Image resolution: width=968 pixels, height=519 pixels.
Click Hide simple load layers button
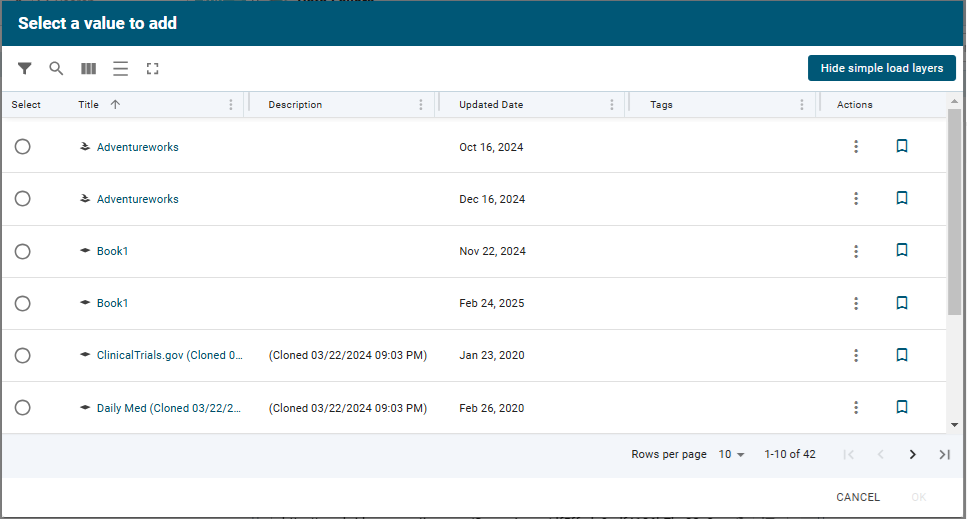881,68
